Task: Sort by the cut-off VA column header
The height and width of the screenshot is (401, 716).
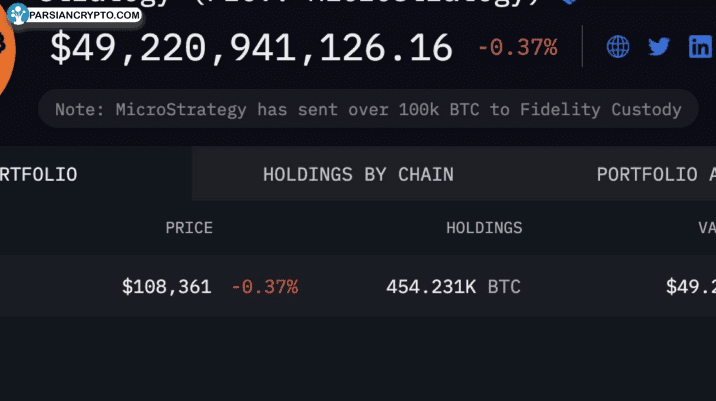Action: point(707,228)
